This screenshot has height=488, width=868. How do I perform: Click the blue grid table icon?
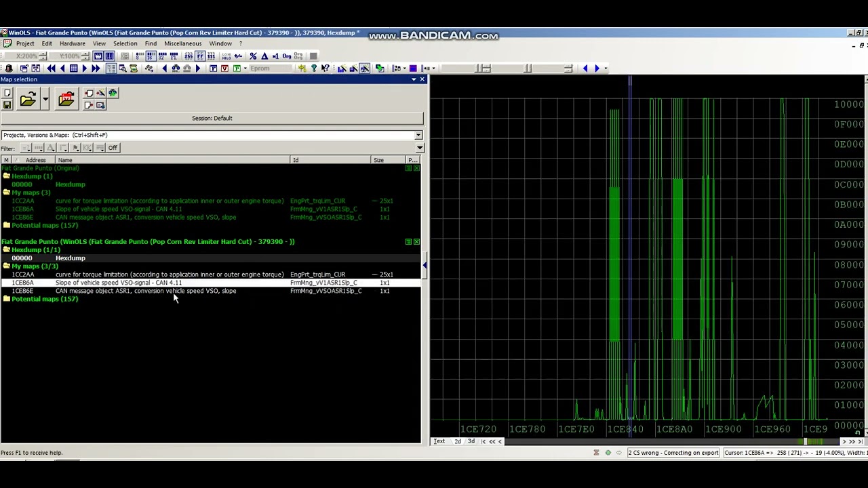pyautogui.click(x=73, y=68)
